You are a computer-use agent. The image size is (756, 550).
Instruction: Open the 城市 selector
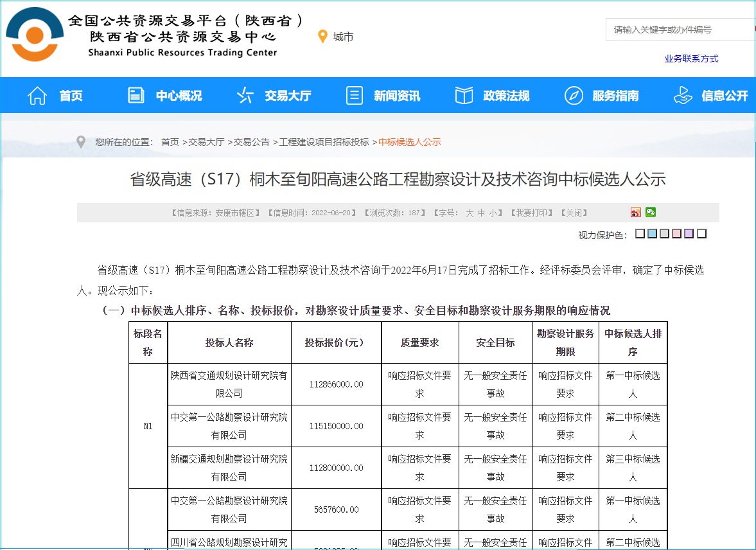(343, 37)
